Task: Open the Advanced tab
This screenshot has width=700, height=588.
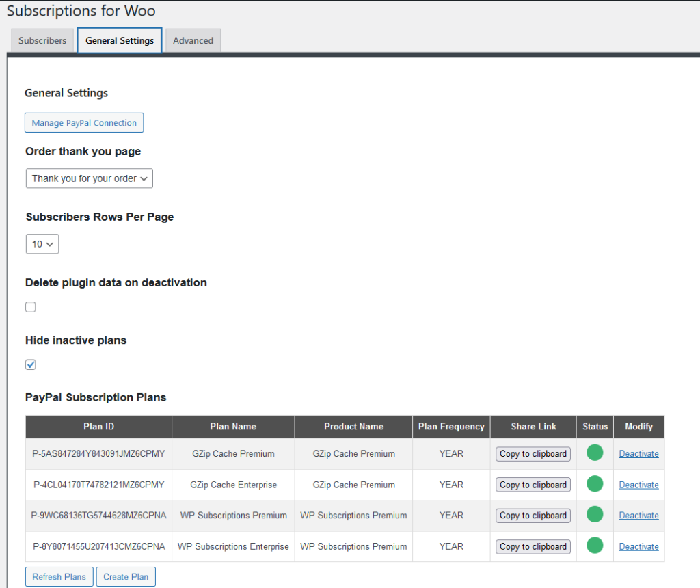Action: pos(193,40)
